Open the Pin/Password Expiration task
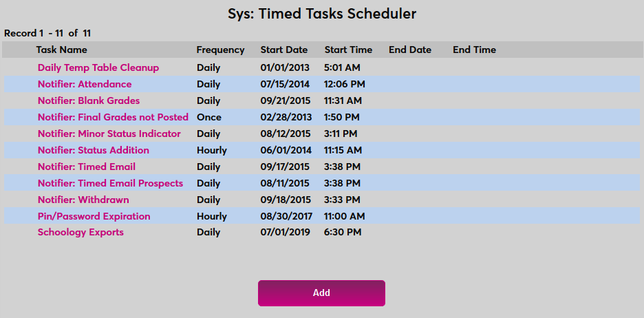This screenshot has height=318, width=644. click(x=94, y=216)
